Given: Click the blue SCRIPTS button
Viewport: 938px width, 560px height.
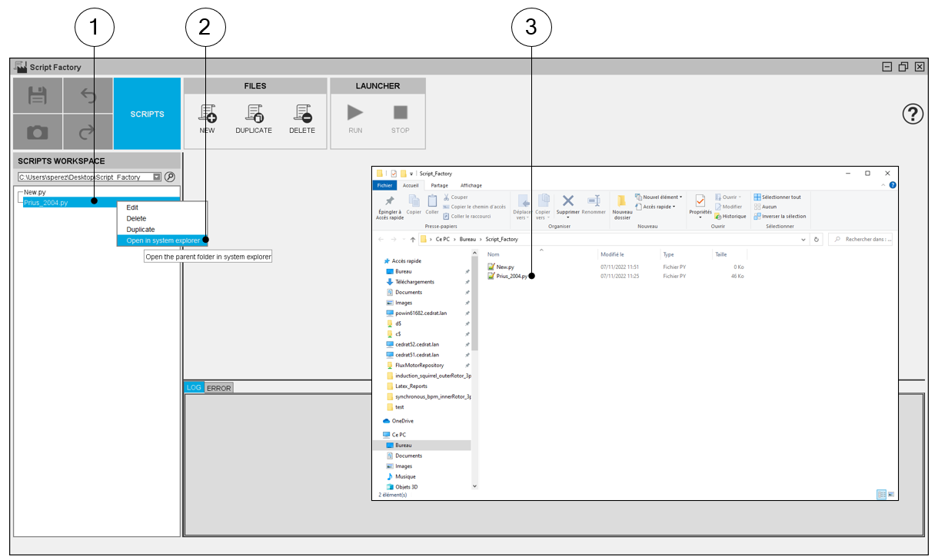Looking at the screenshot, I should [147, 114].
